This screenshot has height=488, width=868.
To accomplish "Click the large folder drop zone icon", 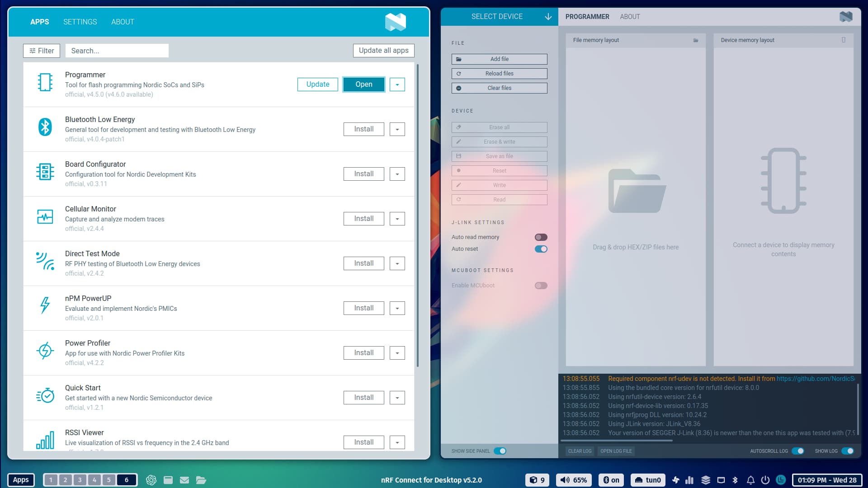I will pos(637,191).
